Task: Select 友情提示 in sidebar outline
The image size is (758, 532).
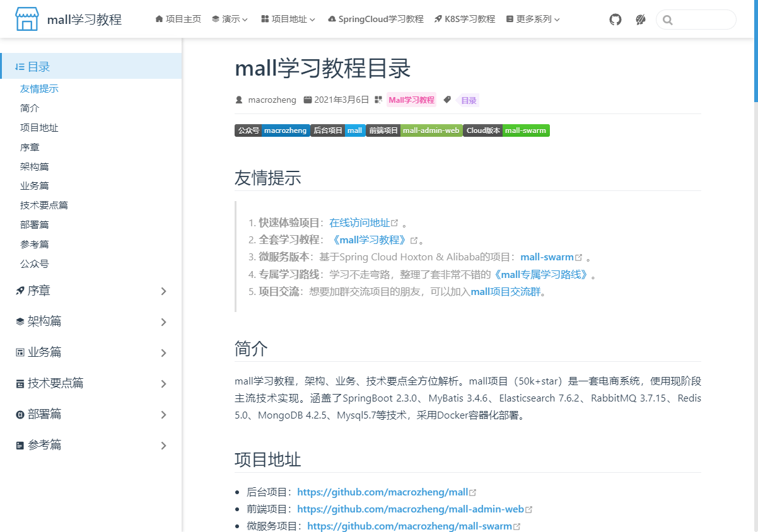Action: tap(39, 89)
